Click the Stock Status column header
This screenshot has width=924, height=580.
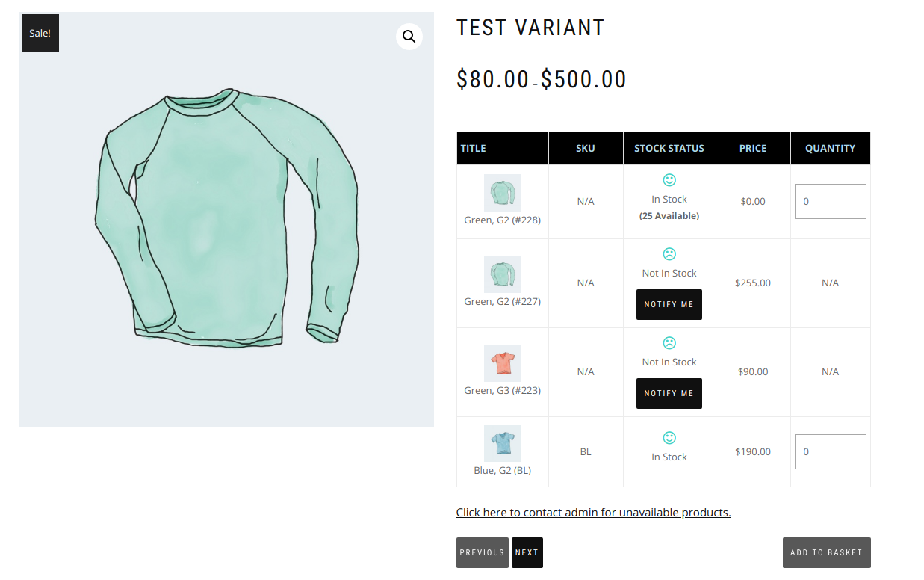point(669,148)
